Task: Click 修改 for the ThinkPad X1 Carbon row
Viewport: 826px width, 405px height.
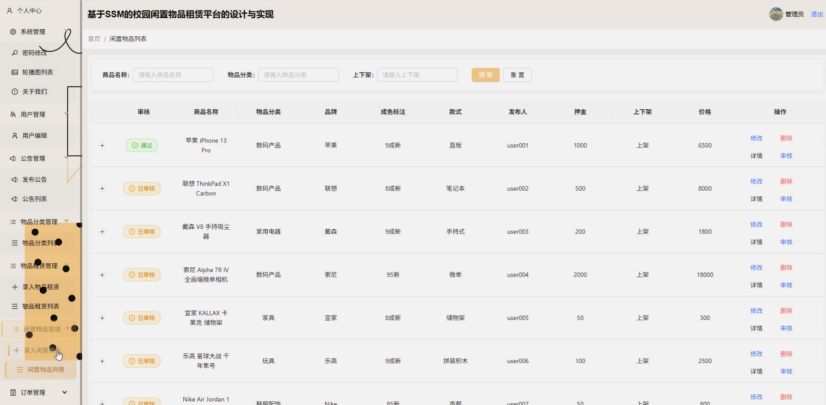Action: [x=756, y=181]
